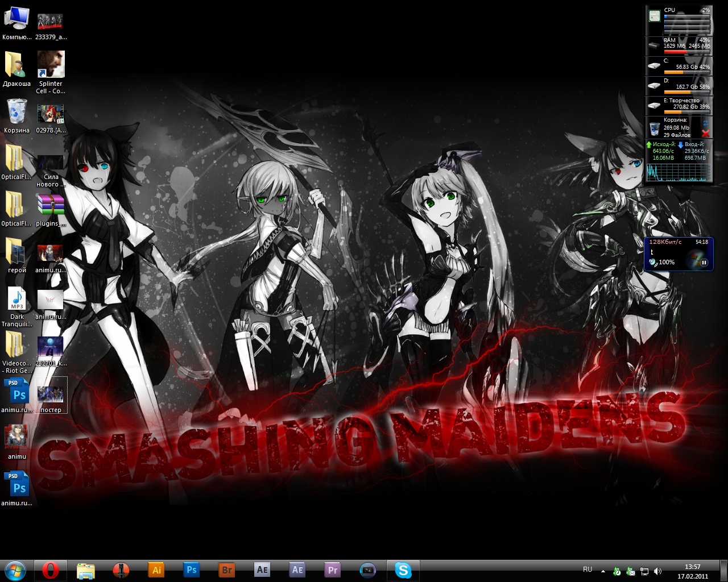Image resolution: width=728 pixels, height=582 pixels.
Task: Launch Adobe Illustrator from the taskbar
Action: point(156,570)
